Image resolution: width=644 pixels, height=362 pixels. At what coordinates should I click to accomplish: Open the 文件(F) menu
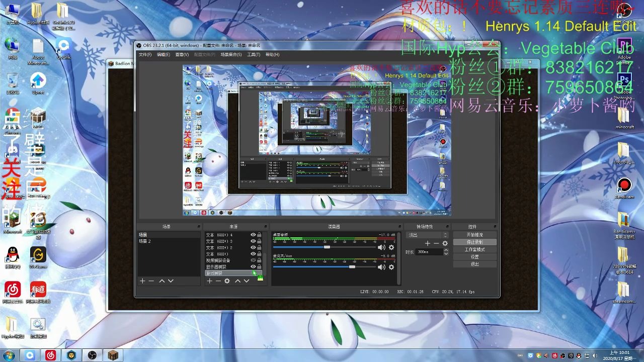point(145,54)
